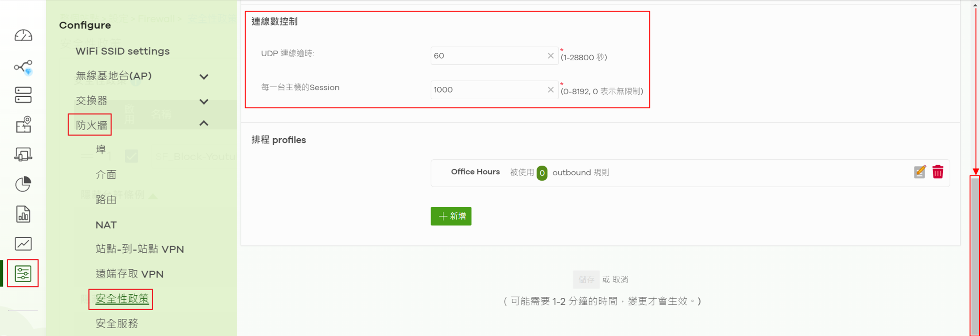
Task: Click the 儲存 save button
Action: click(586, 280)
